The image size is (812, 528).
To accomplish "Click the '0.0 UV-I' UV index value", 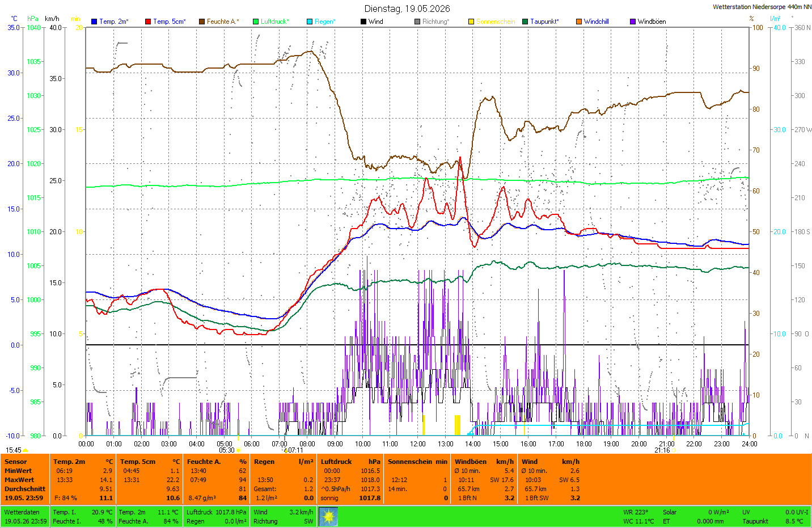I will [797, 512].
